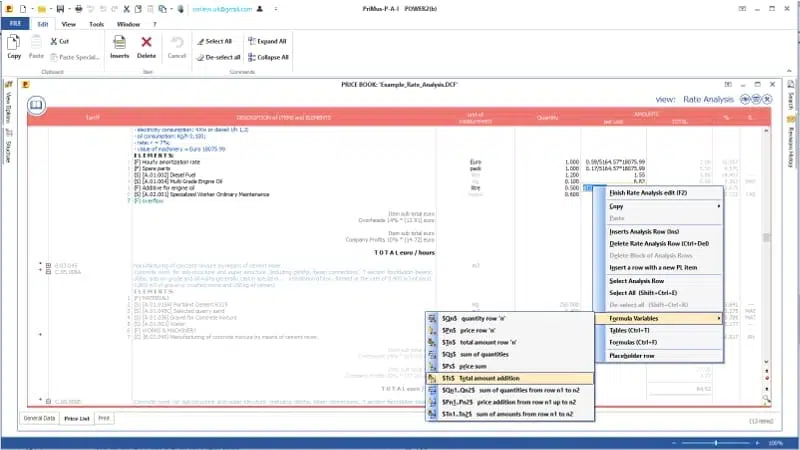Select $Pn$ price row 'n' variable

pos(510,330)
